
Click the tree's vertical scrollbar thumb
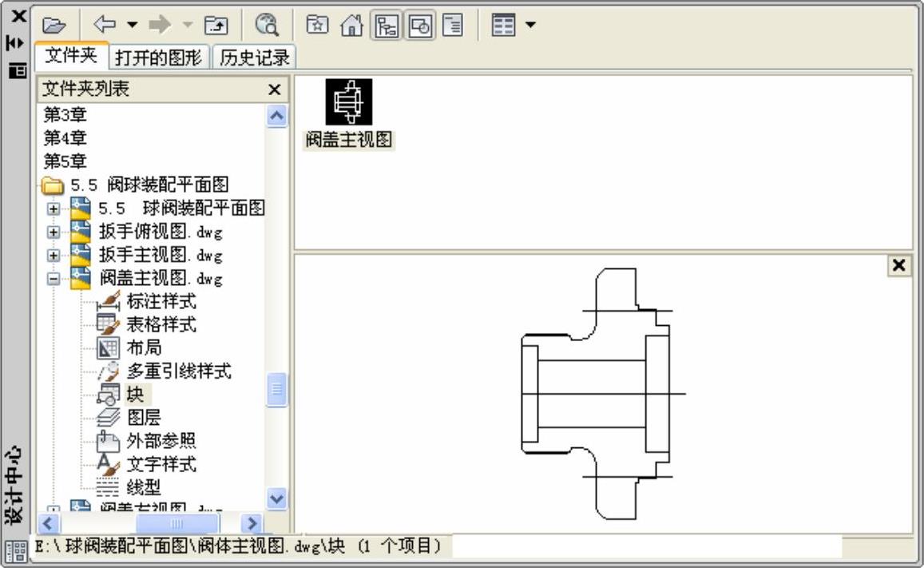pyautogui.click(x=276, y=390)
